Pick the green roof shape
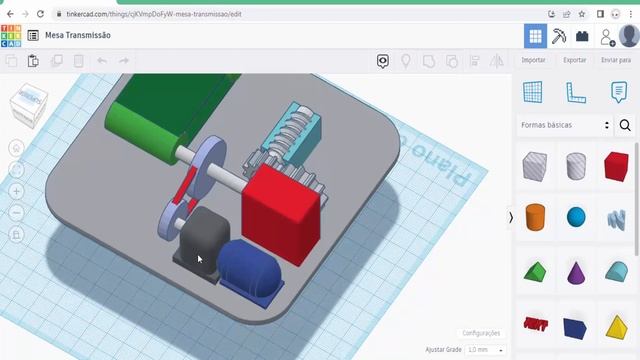 click(x=535, y=271)
